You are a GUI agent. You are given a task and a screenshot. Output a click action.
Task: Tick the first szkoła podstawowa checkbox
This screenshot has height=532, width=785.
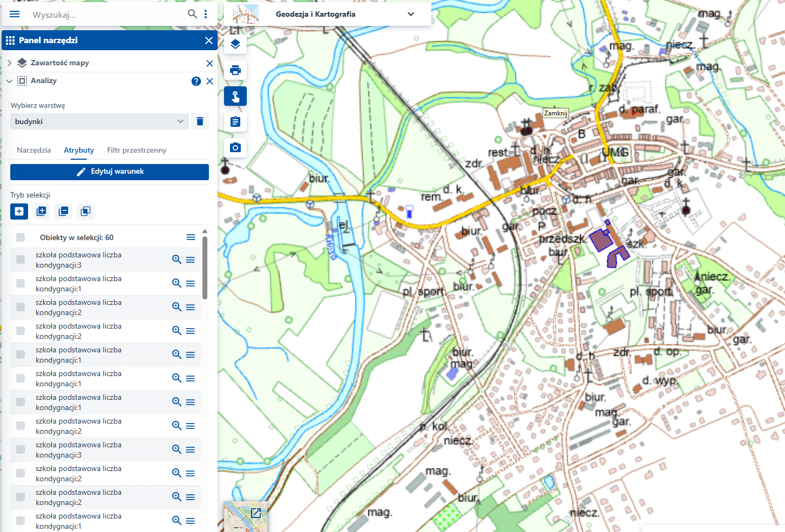click(x=21, y=260)
